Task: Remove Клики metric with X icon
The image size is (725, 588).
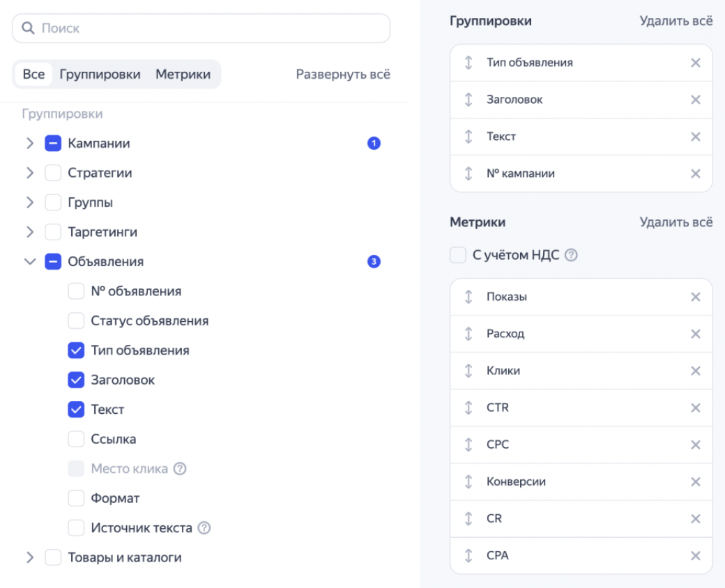Action: pyautogui.click(x=696, y=371)
